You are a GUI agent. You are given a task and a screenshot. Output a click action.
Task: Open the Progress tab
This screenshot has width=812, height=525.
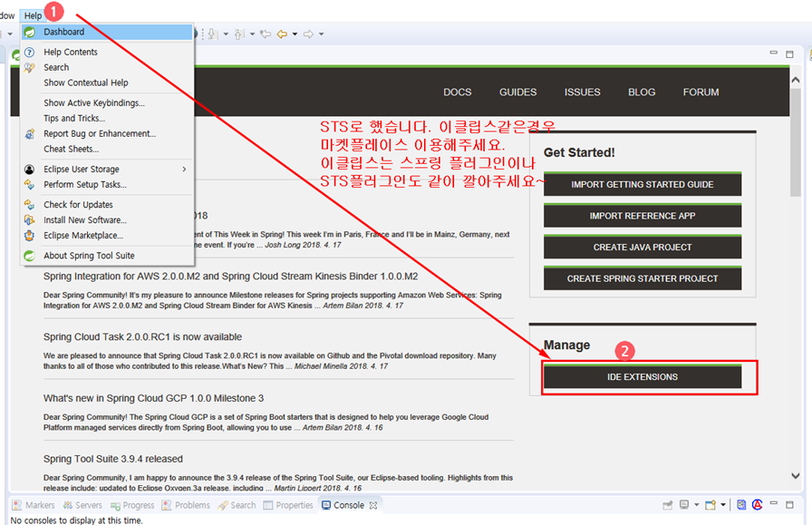(x=132, y=505)
